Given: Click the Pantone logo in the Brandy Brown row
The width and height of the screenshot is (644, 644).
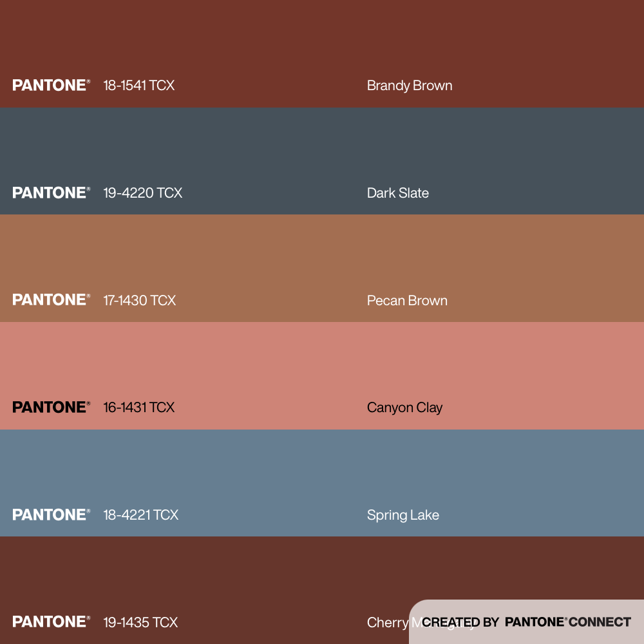Looking at the screenshot, I should click(51, 85).
